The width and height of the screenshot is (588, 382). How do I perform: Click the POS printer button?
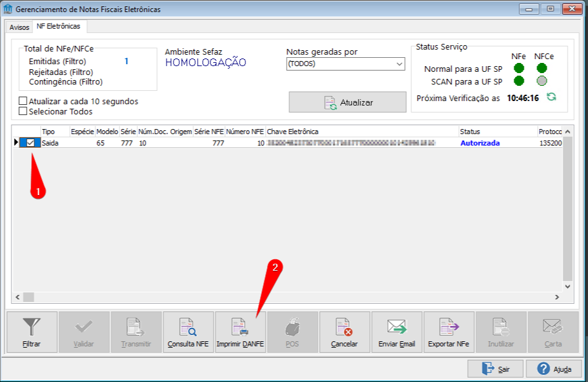[x=292, y=332]
